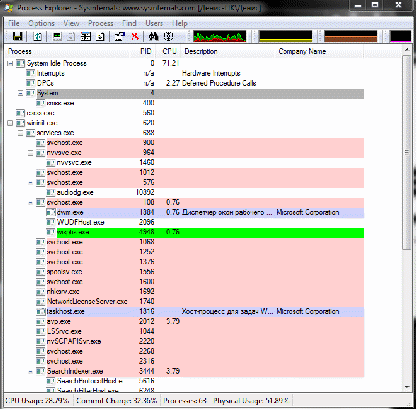The height and width of the screenshot is (410, 417).
Task: Sort by the CPU column header
Action: (169, 51)
